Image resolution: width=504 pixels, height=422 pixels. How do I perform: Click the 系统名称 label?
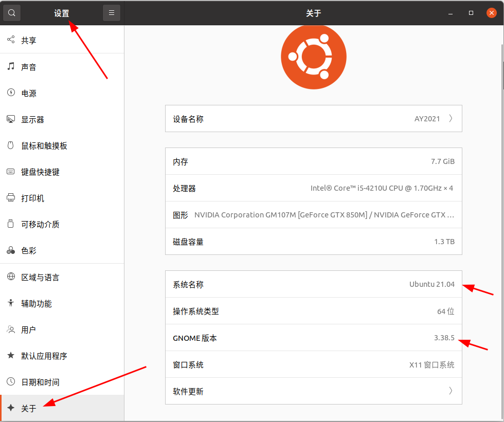tap(188, 285)
